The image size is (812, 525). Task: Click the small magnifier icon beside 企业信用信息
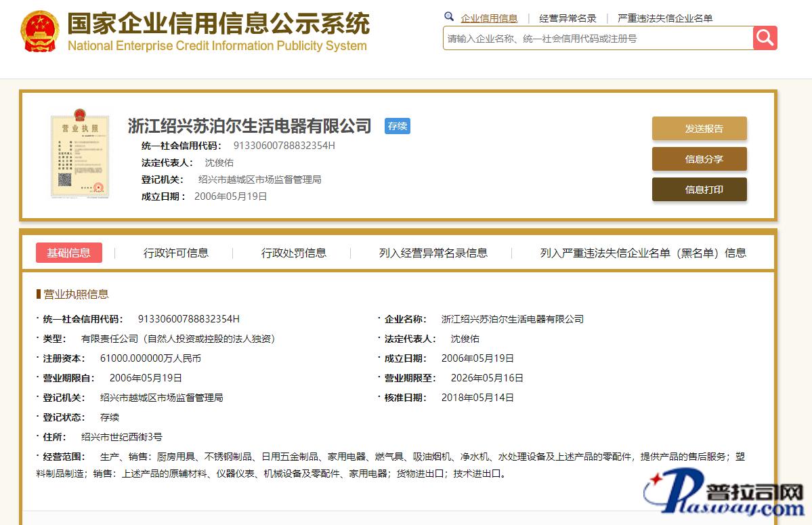[x=449, y=17]
